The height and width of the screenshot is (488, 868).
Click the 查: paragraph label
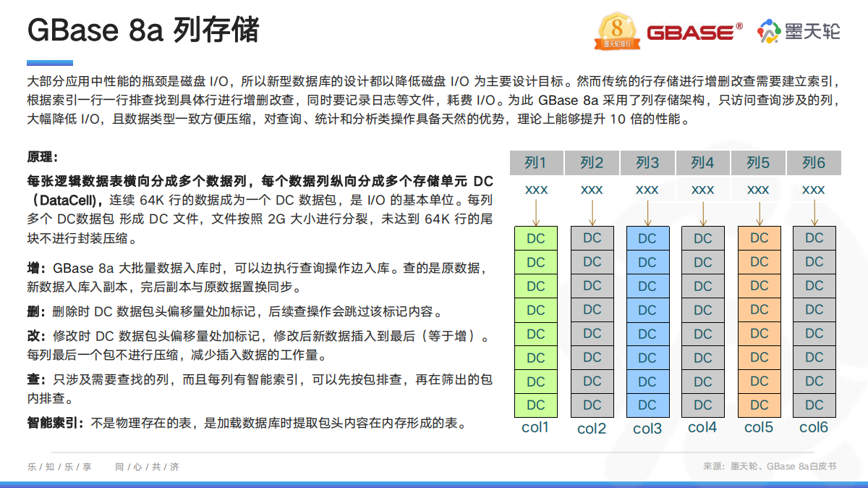tap(38, 379)
